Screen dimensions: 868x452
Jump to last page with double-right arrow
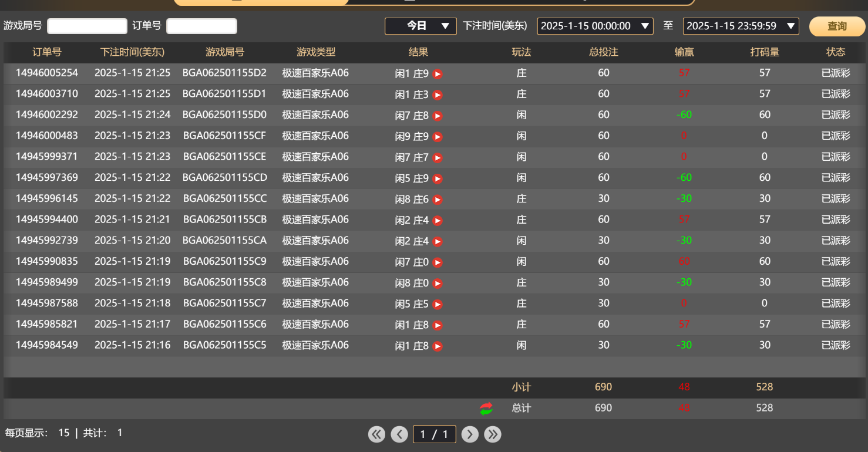pos(493,434)
